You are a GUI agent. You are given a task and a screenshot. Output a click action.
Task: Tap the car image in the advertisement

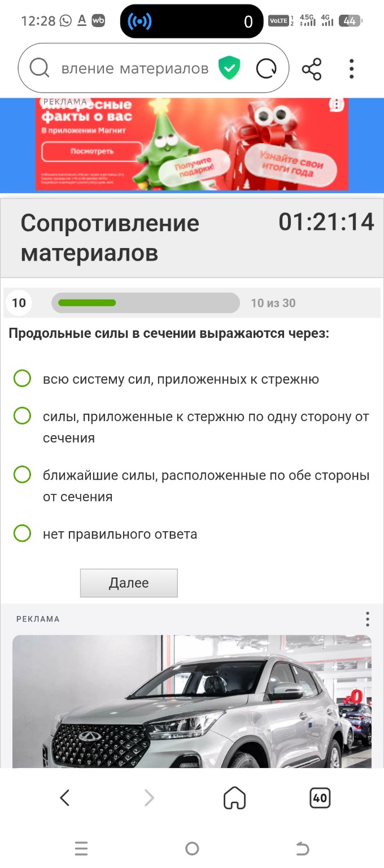coord(192,701)
